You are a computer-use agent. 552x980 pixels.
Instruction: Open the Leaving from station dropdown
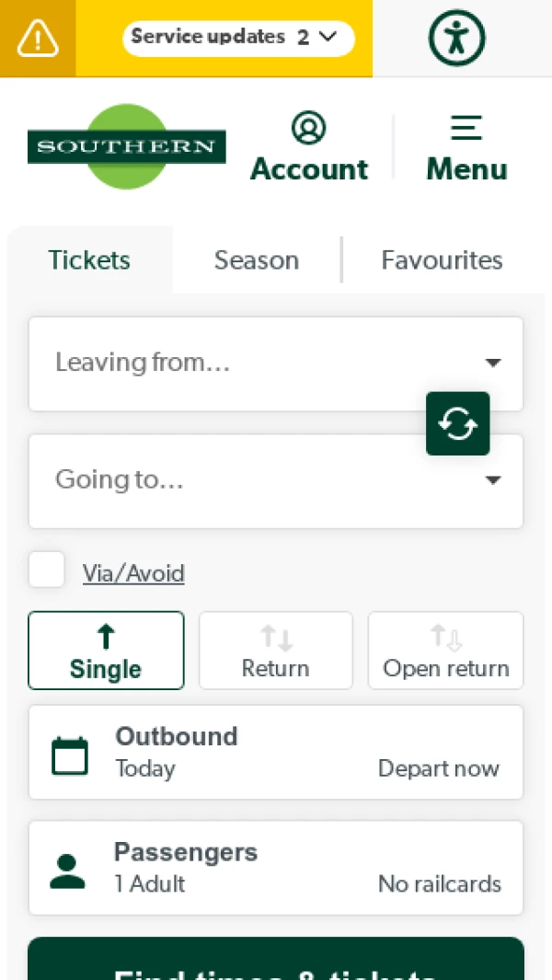pos(276,363)
